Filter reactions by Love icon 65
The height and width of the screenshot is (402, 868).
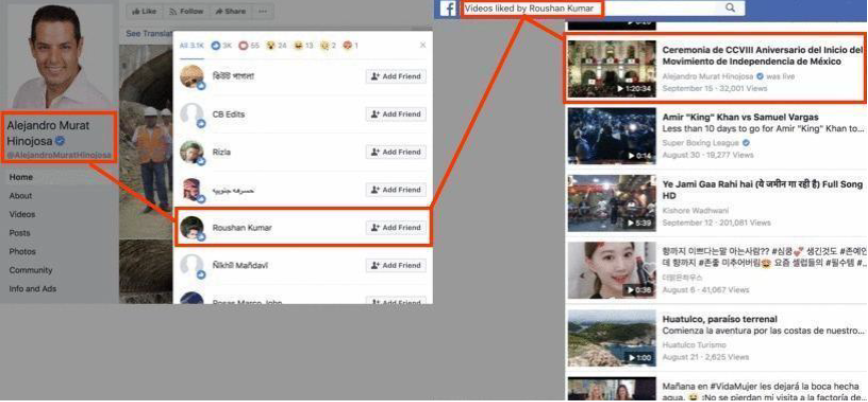(249, 45)
